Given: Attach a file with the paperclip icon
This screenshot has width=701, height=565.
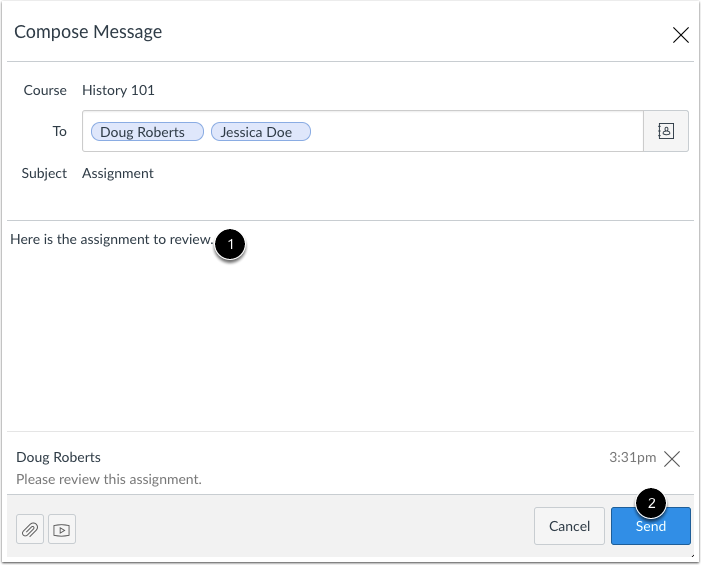Looking at the screenshot, I should (x=30, y=529).
